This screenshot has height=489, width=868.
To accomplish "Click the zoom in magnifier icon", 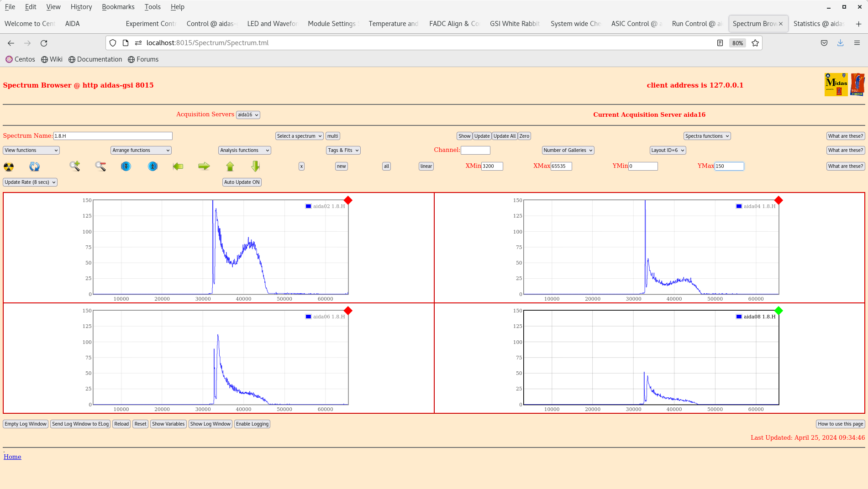I will pyautogui.click(x=74, y=166).
